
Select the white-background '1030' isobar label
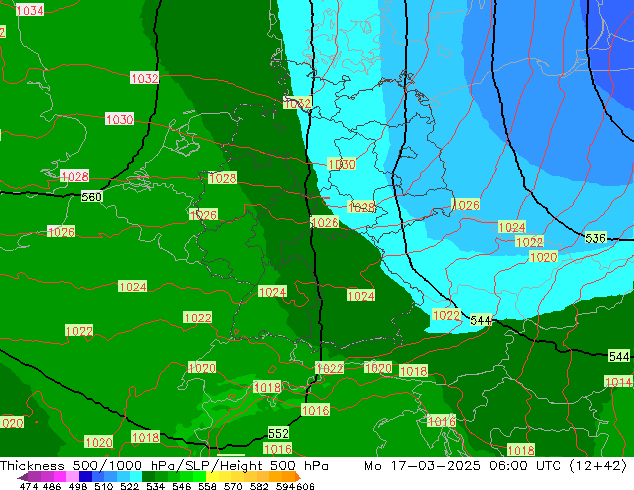point(119,119)
